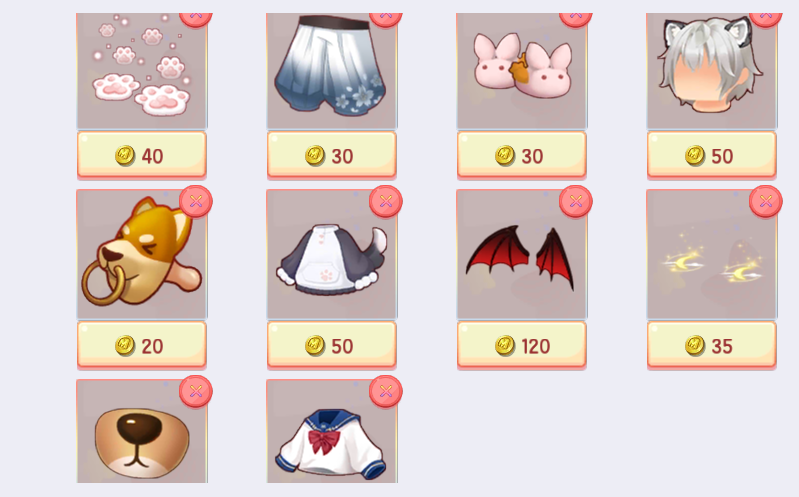Remove the sailor uniform top item

pyautogui.click(x=386, y=391)
